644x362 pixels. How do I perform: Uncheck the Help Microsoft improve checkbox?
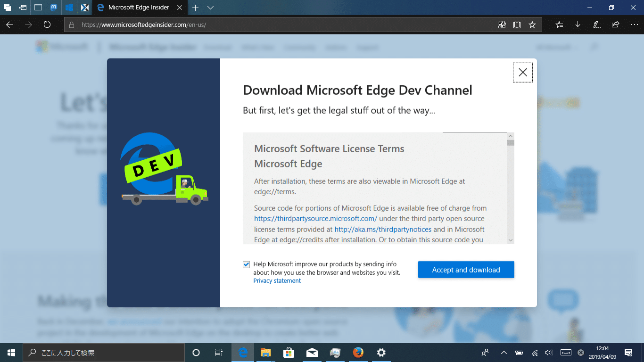pos(246,264)
